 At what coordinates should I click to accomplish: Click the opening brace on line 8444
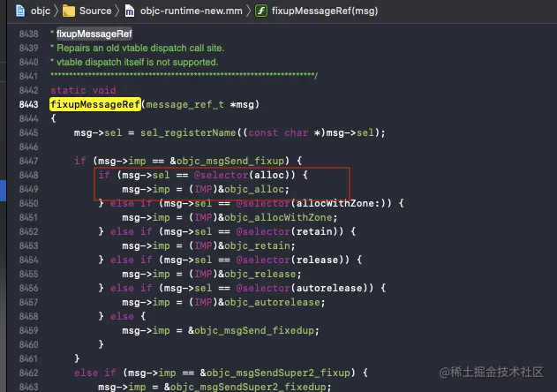tap(53, 118)
